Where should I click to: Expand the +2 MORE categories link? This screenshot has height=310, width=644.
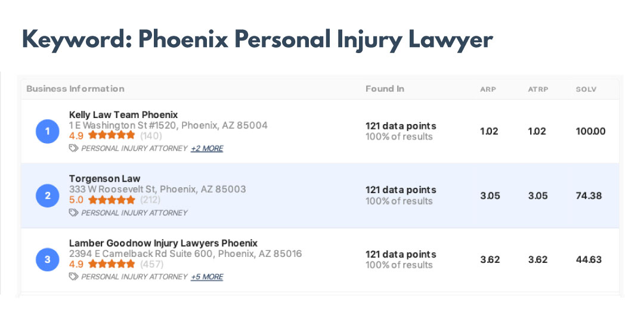207,148
